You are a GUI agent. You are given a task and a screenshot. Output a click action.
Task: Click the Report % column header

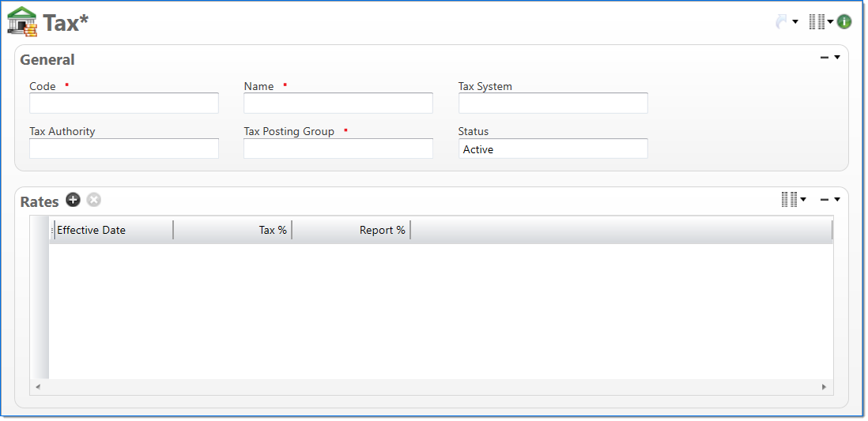pos(352,230)
